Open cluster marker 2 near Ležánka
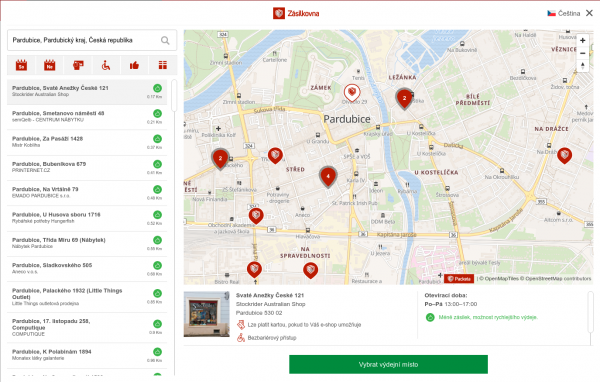This screenshot has width=600, height=382. (x=404, y=99)
